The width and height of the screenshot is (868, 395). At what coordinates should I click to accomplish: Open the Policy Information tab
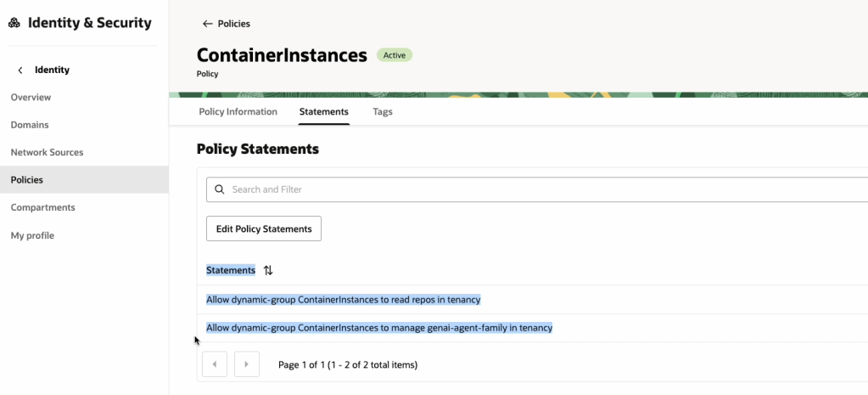click(238, 111)
